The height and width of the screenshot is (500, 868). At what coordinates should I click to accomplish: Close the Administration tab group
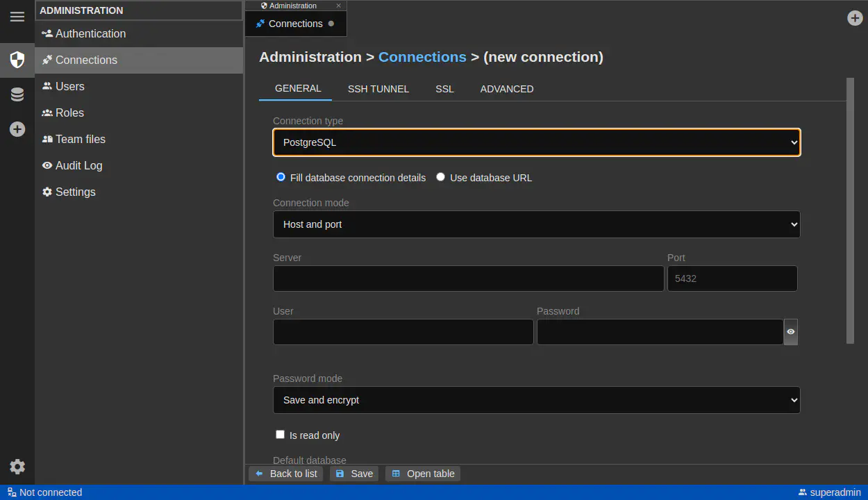pos(339,6)
